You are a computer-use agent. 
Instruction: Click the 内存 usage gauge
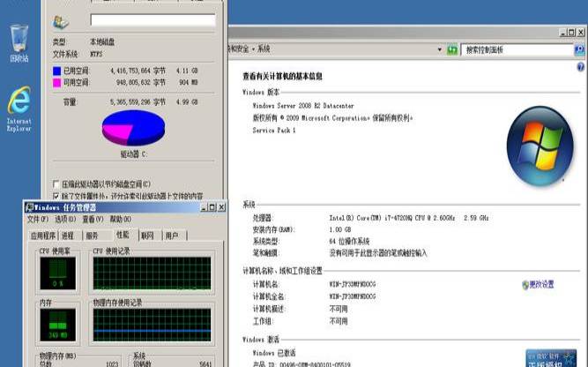pos(58,325)
